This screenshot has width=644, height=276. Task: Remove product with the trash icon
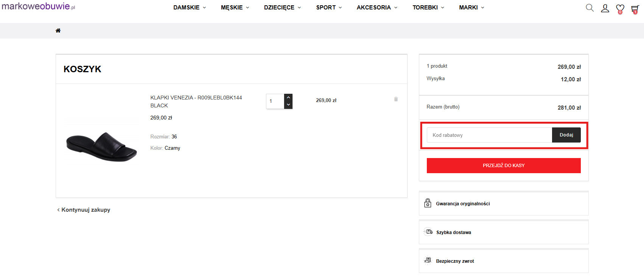[x=396, y=99]
